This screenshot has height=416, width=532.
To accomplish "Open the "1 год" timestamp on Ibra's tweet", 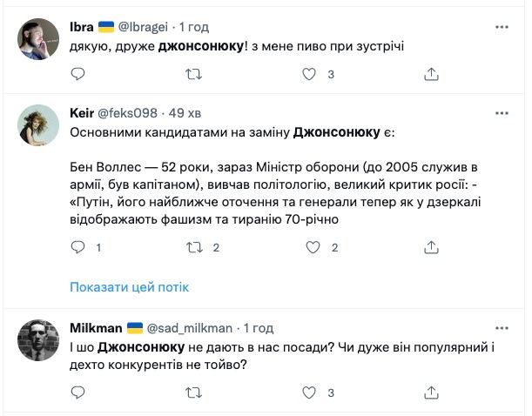I will tap(196, 27).
